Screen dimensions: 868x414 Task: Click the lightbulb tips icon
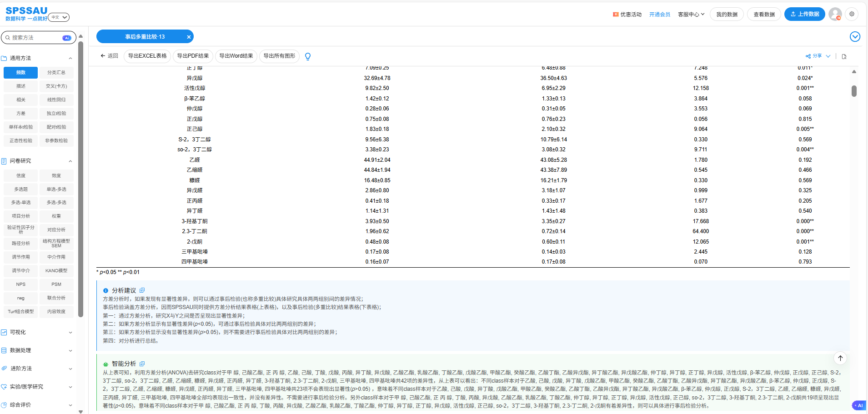(308, 56)
